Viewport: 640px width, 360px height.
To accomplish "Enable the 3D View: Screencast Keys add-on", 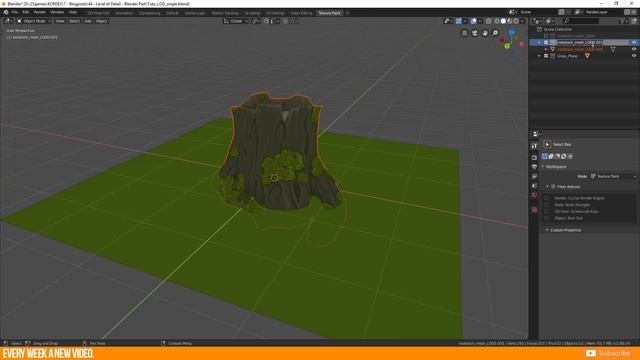I will pos(546,211).
